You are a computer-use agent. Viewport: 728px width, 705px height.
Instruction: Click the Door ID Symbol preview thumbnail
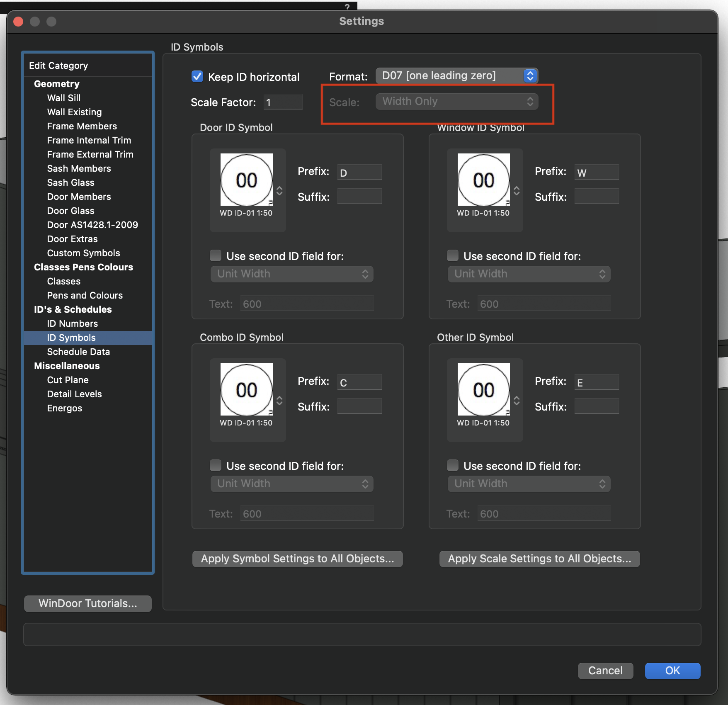click(246, 180)
